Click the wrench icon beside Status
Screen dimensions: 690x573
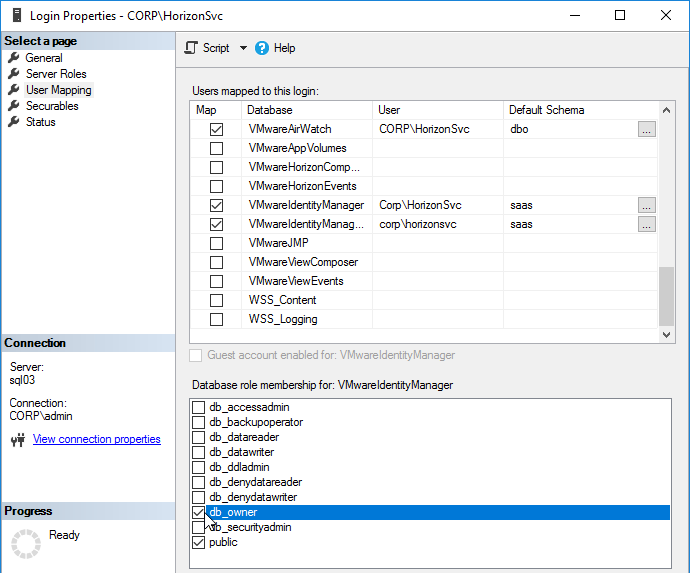[x=14, y=122]
